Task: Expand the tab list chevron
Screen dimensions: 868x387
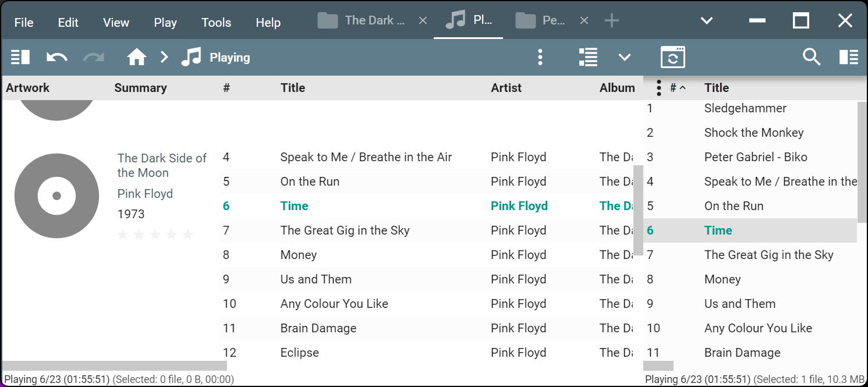Action: (707, 21)
